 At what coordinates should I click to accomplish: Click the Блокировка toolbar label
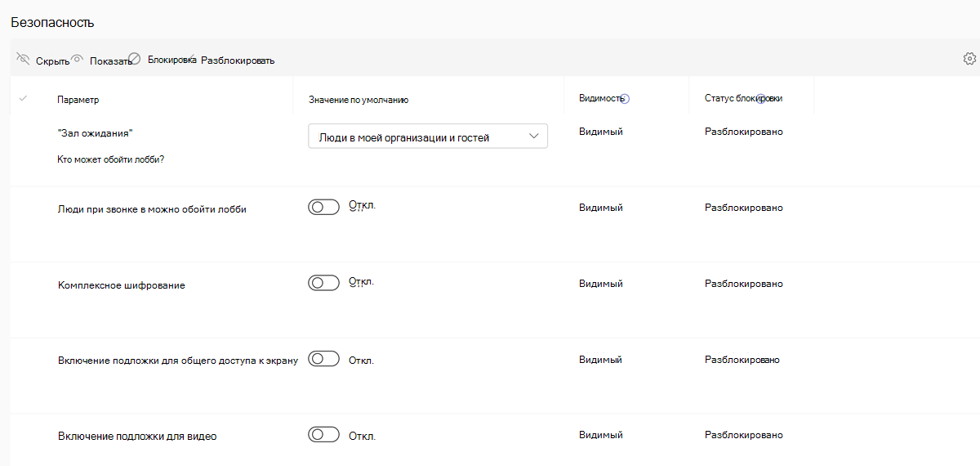click(171, 60)
